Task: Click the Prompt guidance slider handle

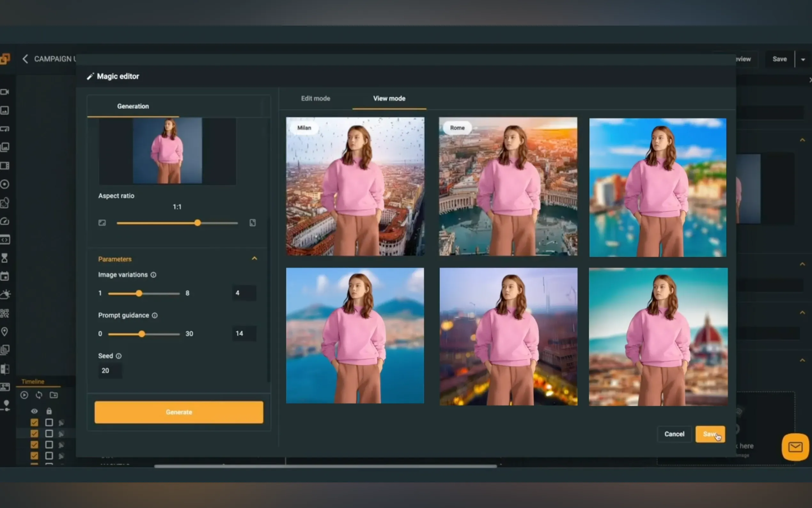Action: click(x=142, y=334)
